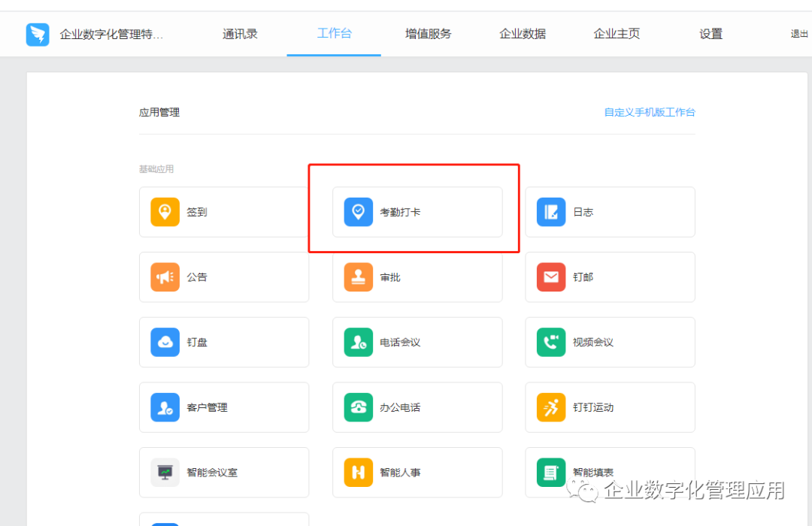Open the 智能会议室 meeting room icon
812x526 pixels.
pos(165,472)
